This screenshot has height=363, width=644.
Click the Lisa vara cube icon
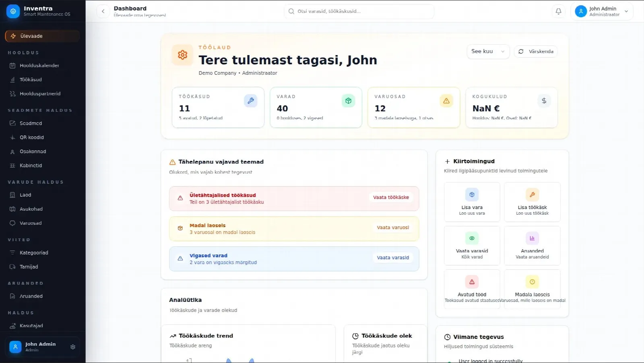coord(472,195)
